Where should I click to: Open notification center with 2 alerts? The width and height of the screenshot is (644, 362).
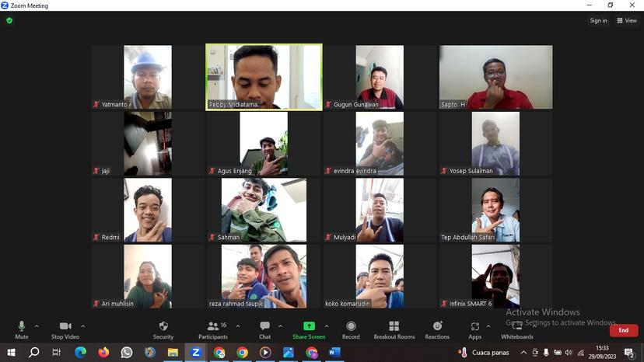(x=629, y=352)
